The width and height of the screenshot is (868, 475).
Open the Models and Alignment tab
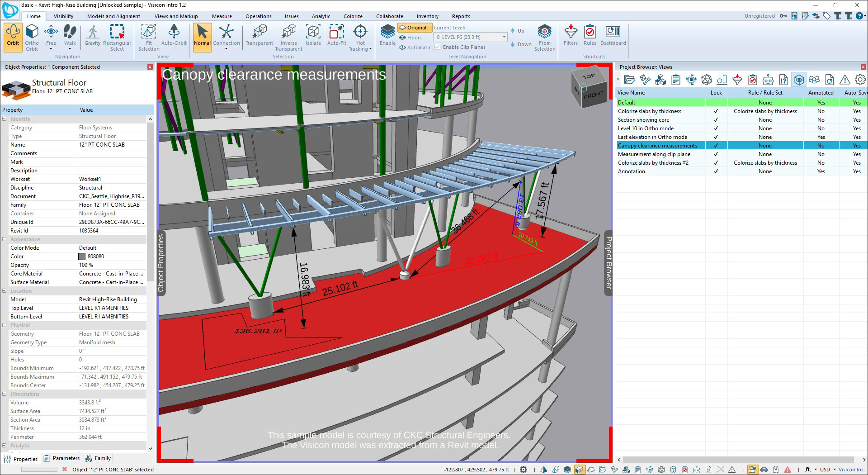(113, 16)
